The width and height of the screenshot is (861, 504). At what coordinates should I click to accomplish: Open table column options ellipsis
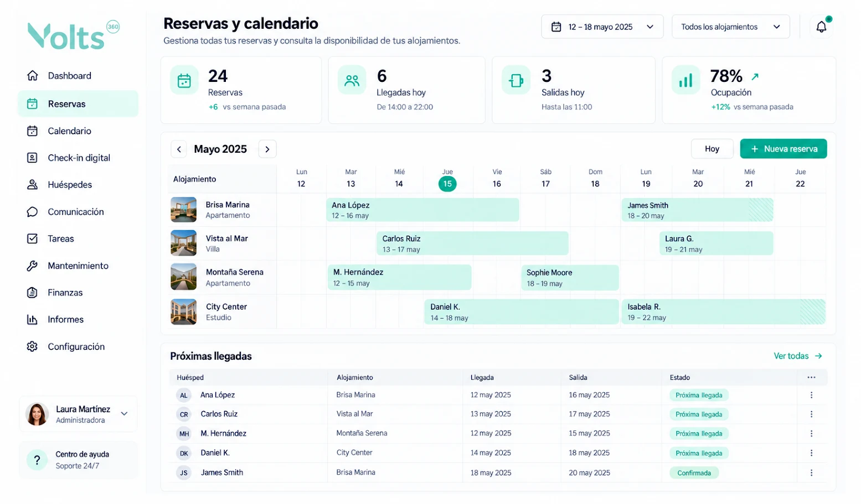coord(811,377)
